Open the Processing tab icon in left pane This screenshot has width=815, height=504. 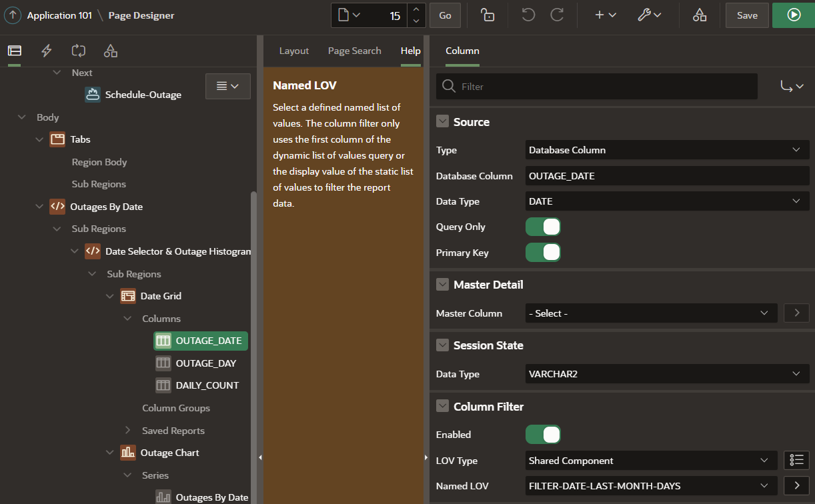[x=79, y=51]
